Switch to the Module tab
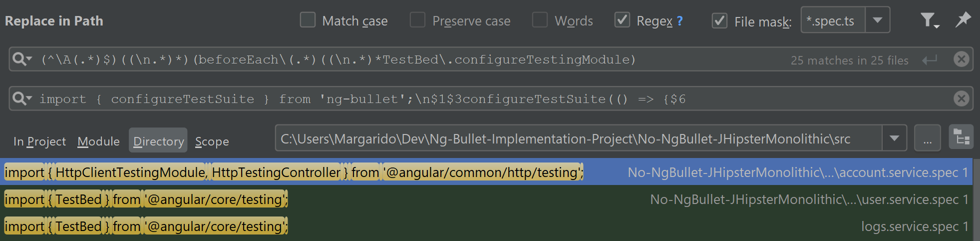The height and width of the screenshot is (241, 980). (98, 141)
